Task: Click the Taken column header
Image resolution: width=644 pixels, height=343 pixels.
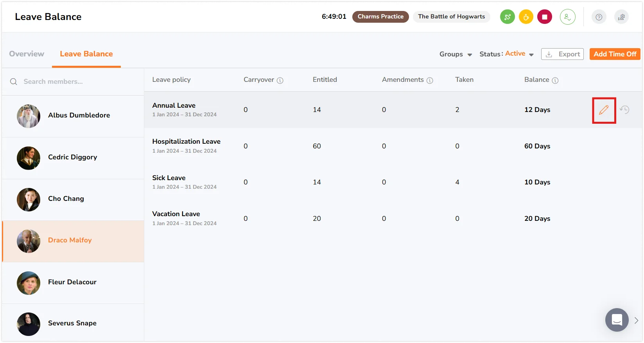Action: click(464, 79)
